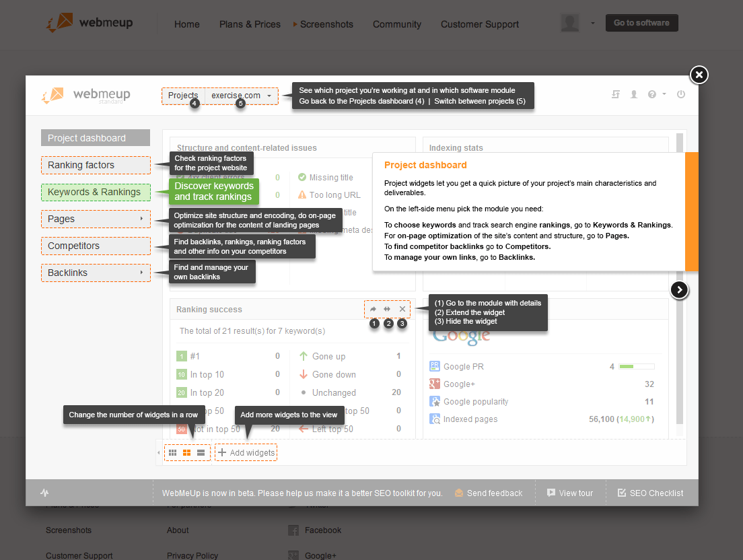Collapse the small arrow left of layout buttons
The width and height of the screenshot is (743, 560).
tap(159, 453)
